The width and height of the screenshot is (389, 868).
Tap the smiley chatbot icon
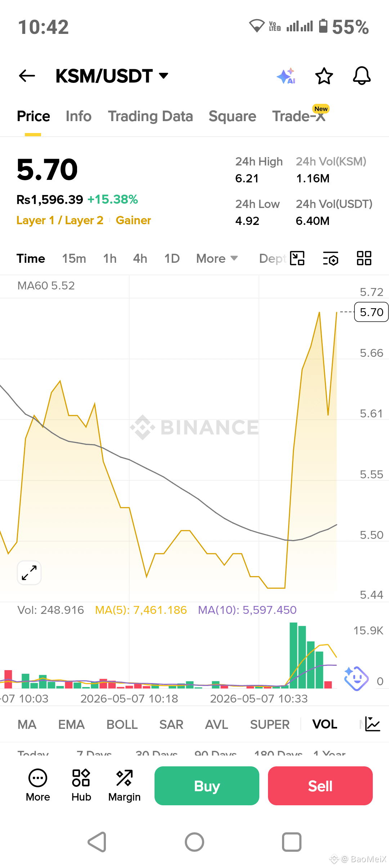pos(356,678)
